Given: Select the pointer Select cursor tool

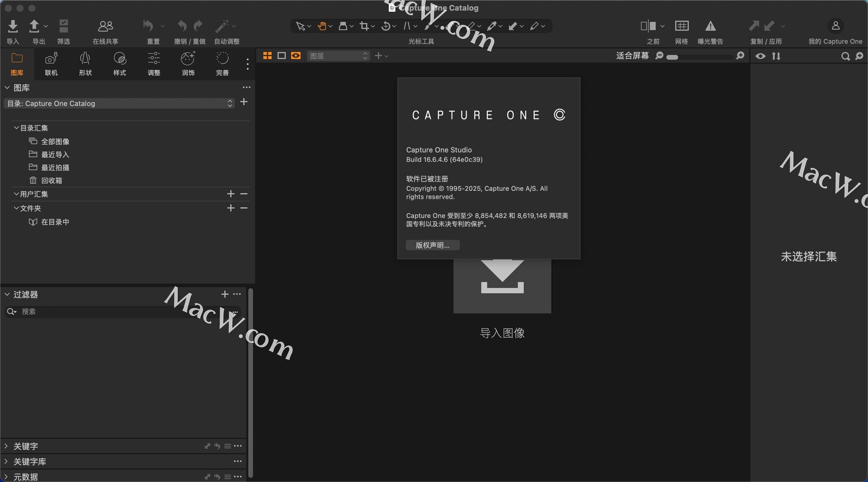Looking at the screenshot, I should 300,26.
